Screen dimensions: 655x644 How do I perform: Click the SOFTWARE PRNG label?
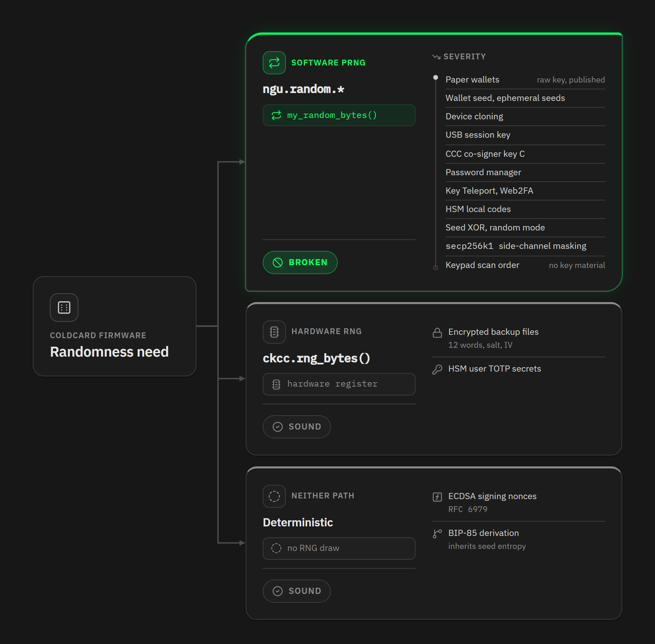pos(328,63)
